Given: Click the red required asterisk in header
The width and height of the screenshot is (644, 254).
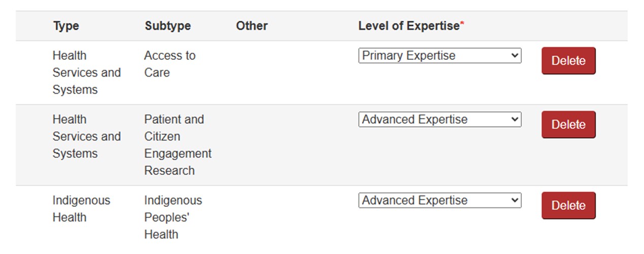Looking at the screenshot, I should [x=462, y=25].
